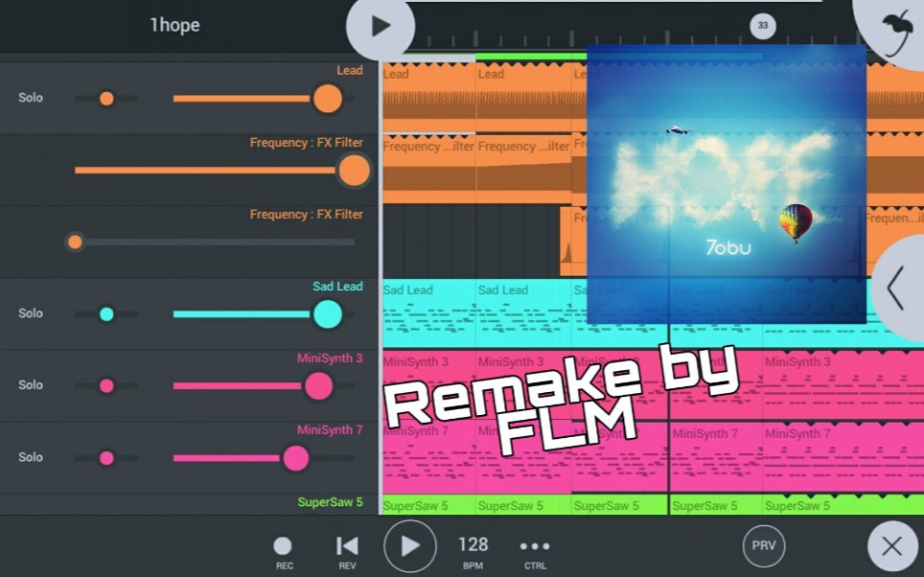Click the bar 33 timeline marker
The width and height of the screenshot is (924, 577).
coord(763,25)
